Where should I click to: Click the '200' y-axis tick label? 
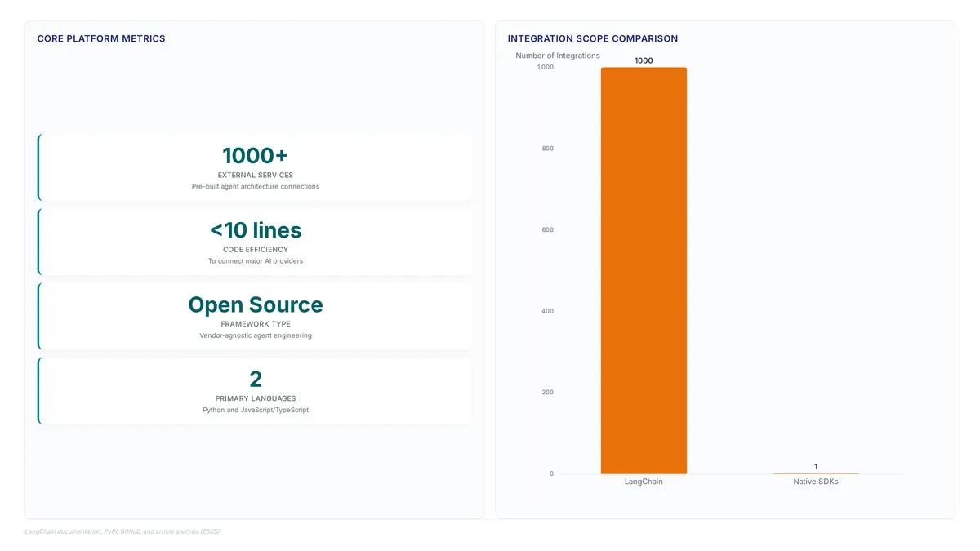[547, 393]
